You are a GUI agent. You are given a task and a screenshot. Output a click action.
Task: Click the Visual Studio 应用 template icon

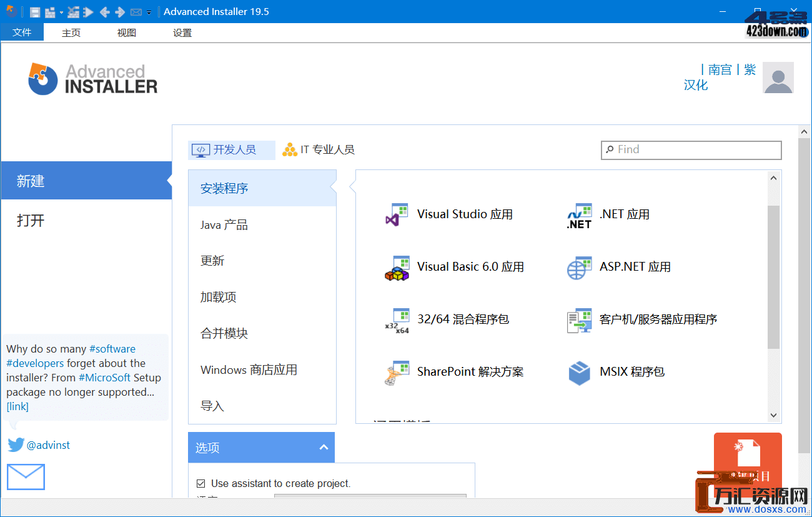pos(397,214)
